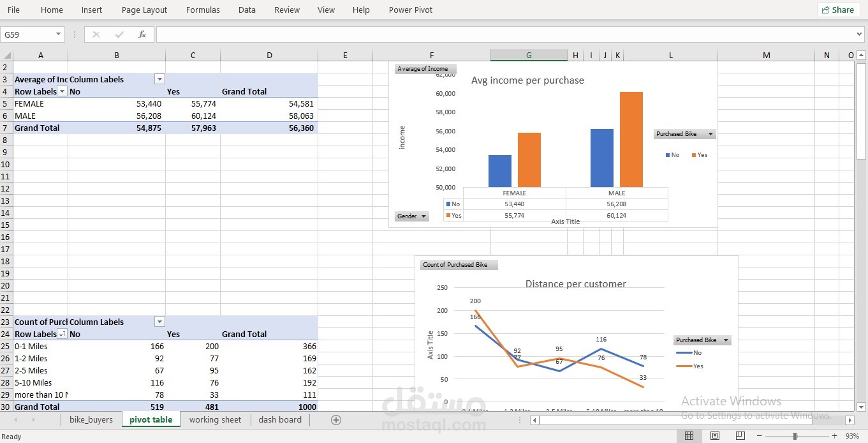Open the Review ribbon tab
The width and height of the screenshot is (868, 443).
[x=287, y=10]
